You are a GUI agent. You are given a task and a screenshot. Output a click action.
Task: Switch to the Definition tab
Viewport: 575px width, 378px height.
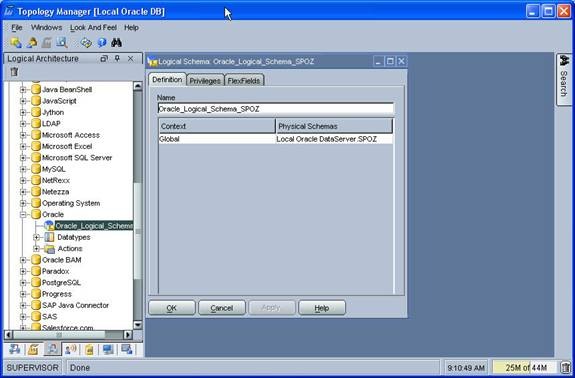pyautogui.click(x=167, y=80)
